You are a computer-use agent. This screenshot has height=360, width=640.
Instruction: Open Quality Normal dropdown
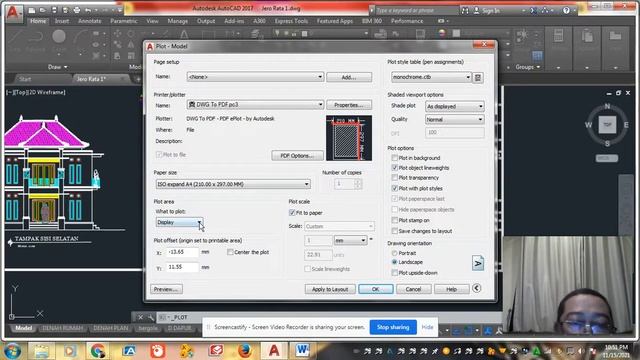(454, 120)
